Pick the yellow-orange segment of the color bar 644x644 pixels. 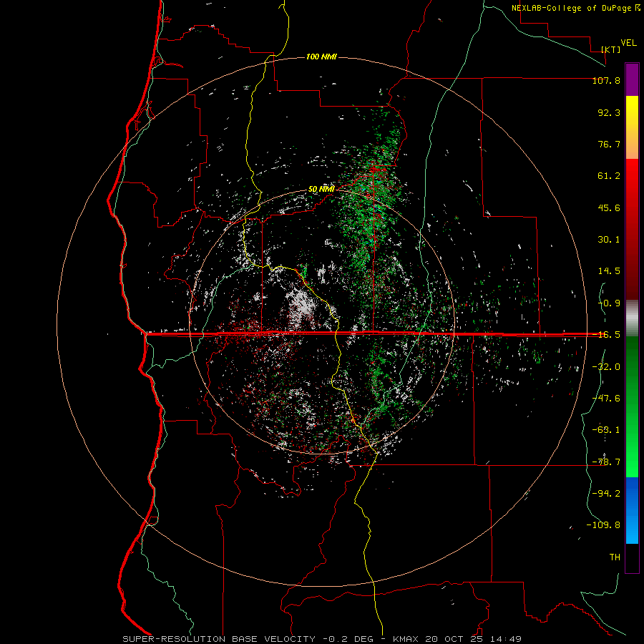632,127
